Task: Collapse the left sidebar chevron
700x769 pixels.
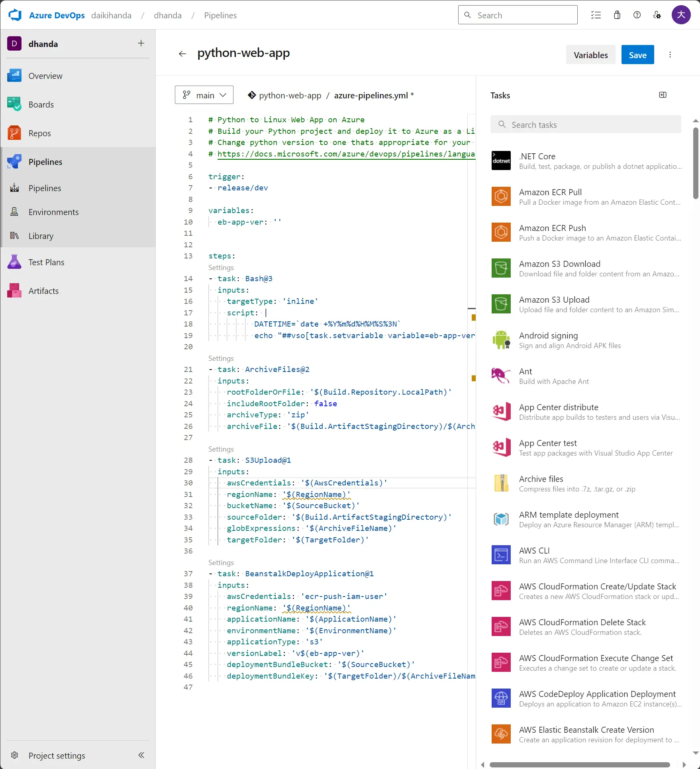Action: pyautogui.click(x=141, y=755)
